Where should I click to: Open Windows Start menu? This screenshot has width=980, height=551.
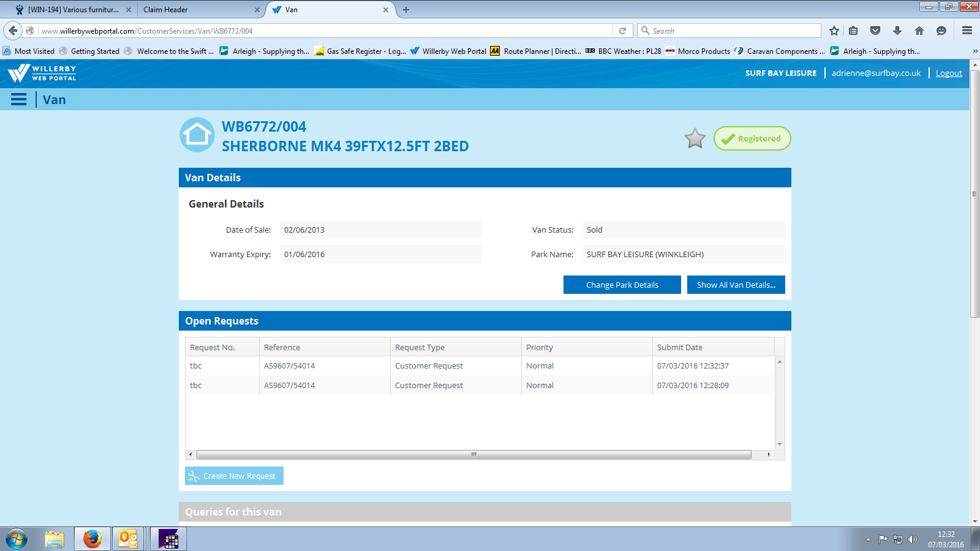[x=17, y=539]
